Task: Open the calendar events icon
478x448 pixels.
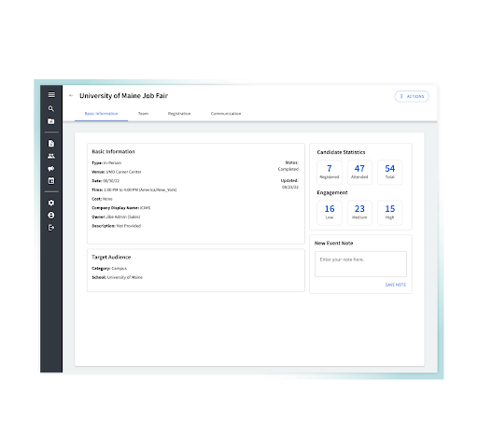Action: pyautogui.click(x=51, y=181)
